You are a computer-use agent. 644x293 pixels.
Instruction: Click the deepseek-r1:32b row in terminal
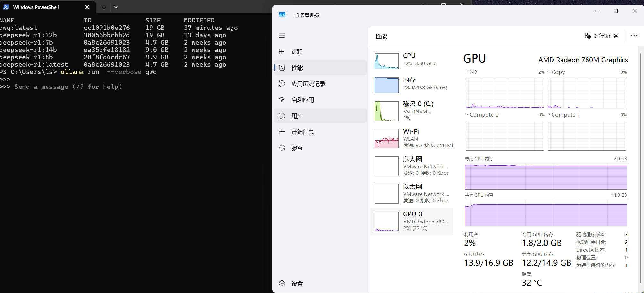(x=113, y=35)
